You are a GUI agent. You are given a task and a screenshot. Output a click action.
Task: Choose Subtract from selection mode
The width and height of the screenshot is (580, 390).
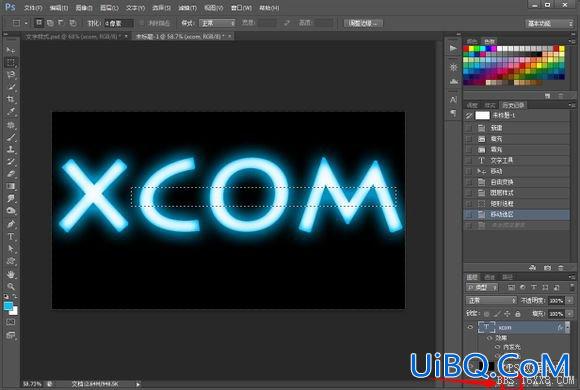tap(61, 23)
